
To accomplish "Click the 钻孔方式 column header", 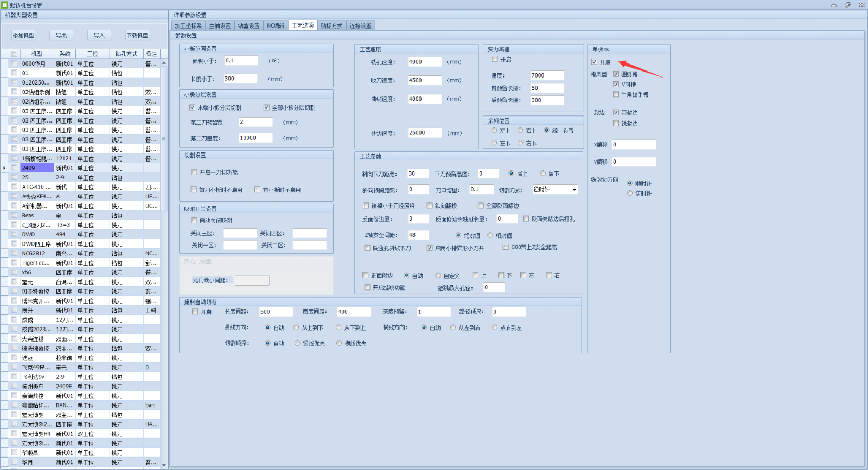I will tap(126, 54).
